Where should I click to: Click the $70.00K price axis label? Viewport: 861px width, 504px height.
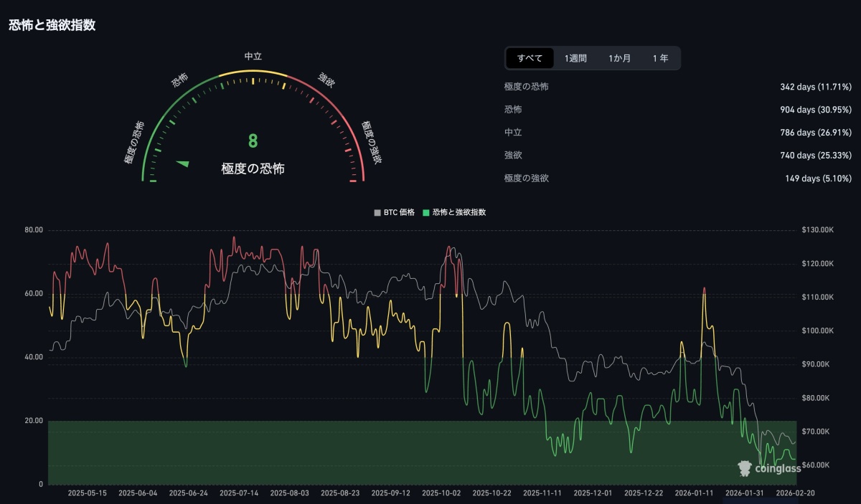(817, 431)
